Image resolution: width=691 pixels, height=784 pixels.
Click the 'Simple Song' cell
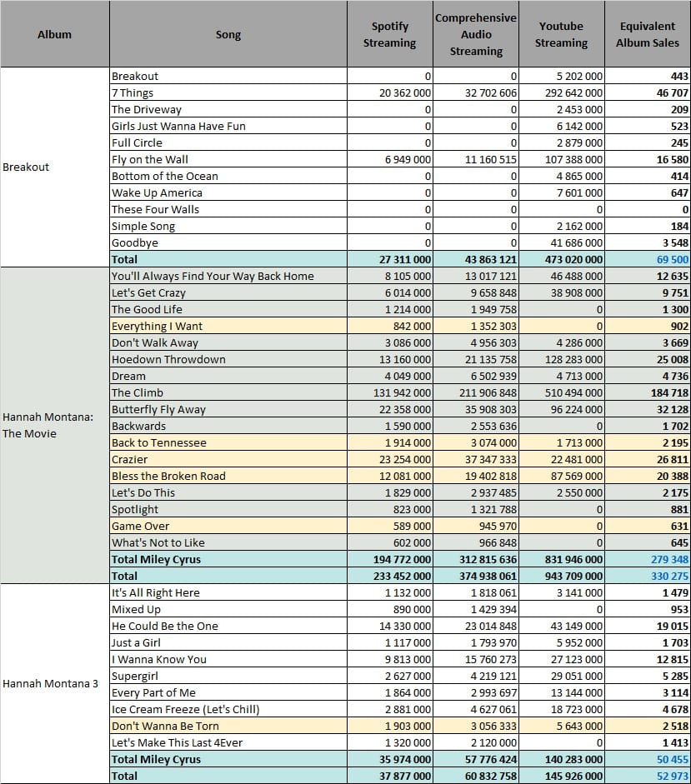point(228,226)
